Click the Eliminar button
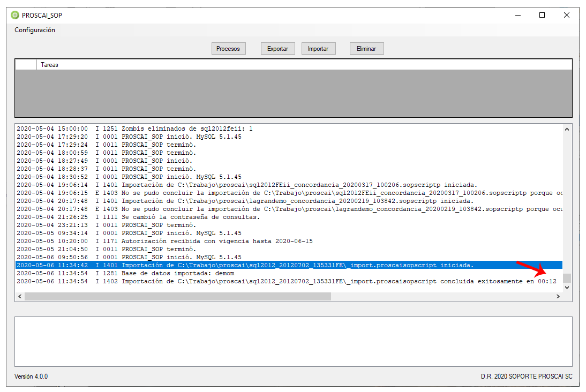This screenshot has height=392, width=586. (x=366, y=49)
